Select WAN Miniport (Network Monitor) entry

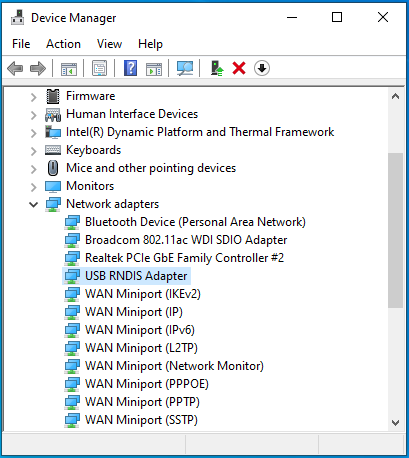coord(174,366)
